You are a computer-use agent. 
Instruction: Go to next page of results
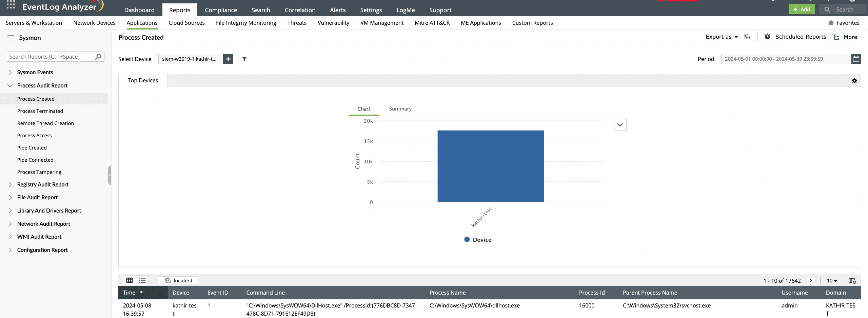pos(811,280)
